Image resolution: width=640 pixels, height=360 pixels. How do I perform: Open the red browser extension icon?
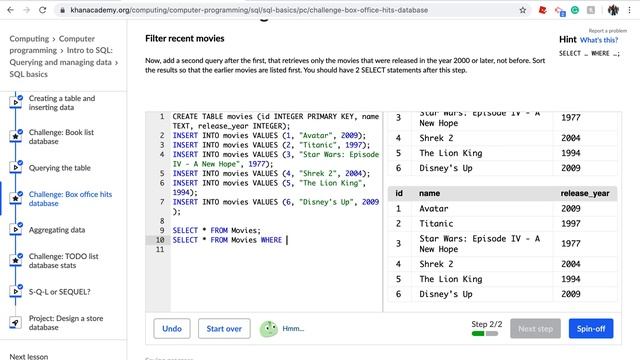click(542, 10)
